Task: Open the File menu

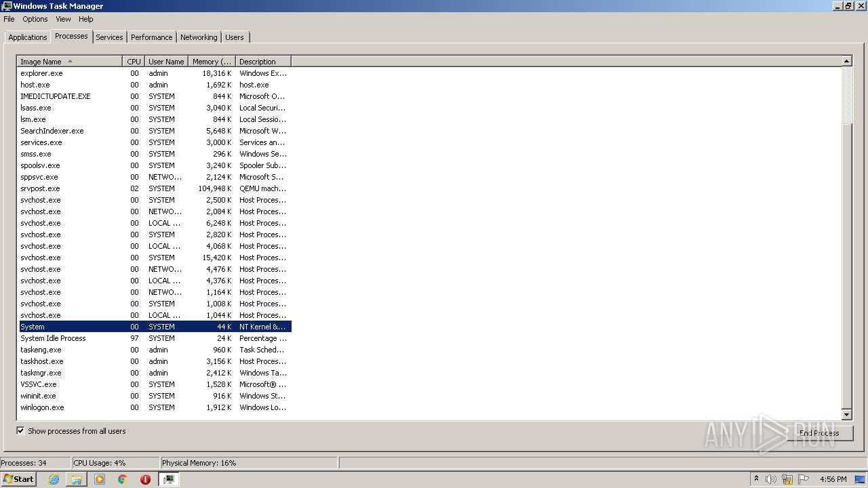Action: (x=9, y=19)
